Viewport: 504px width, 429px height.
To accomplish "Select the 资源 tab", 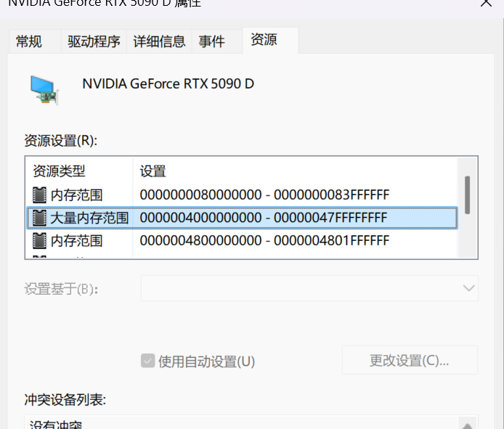I will click(270, 40).
